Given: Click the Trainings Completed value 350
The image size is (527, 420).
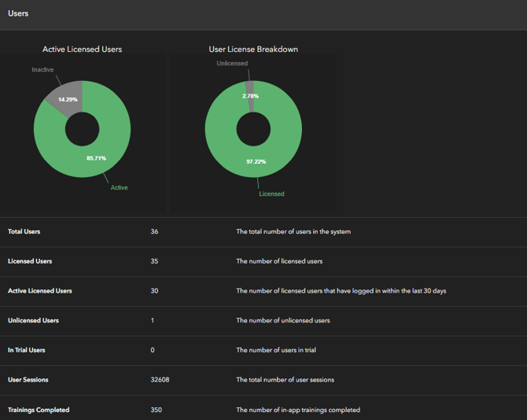Looking at the screenshot, I should tap(157, 410).
